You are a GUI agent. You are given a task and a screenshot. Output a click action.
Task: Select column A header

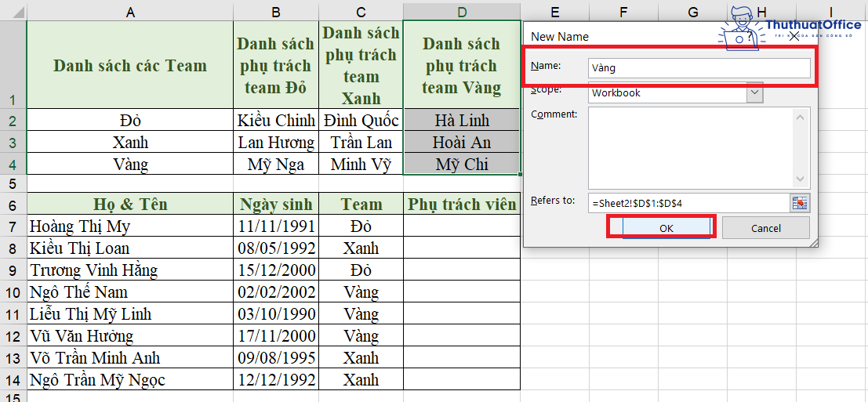pos(130,12)
